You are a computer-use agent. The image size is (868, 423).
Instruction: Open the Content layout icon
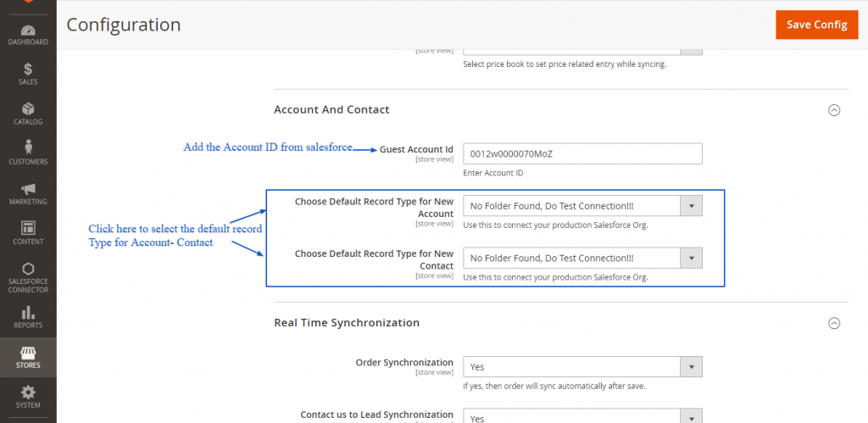28,232
